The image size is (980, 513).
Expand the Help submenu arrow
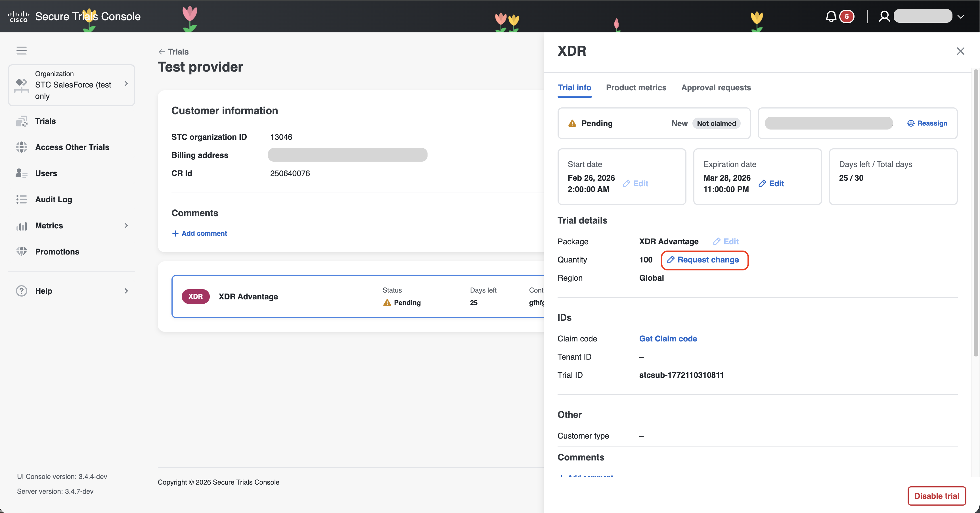point(126,291)
